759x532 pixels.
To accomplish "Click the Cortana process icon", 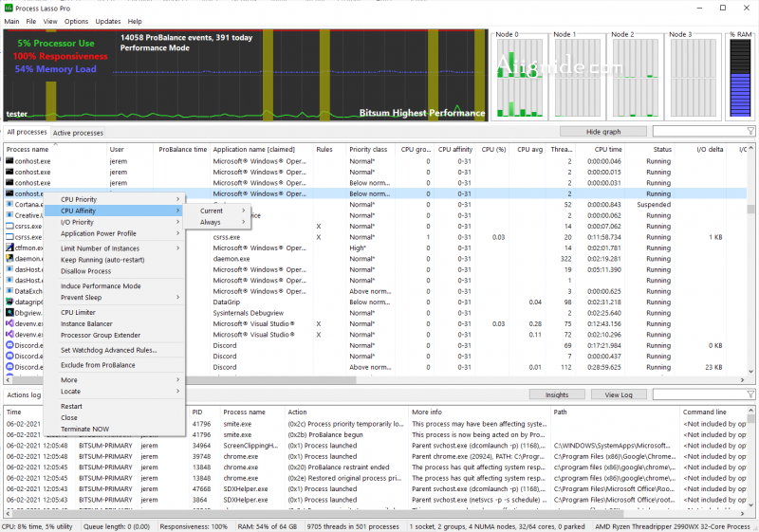I will click(9, 205).
